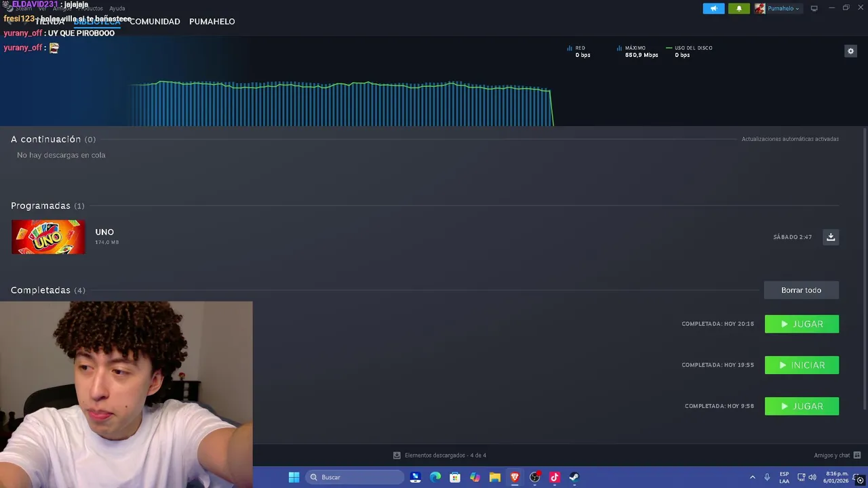Click the download throughput graph
The height and width of the screenshot is (488, 868).
coord(342,103)
